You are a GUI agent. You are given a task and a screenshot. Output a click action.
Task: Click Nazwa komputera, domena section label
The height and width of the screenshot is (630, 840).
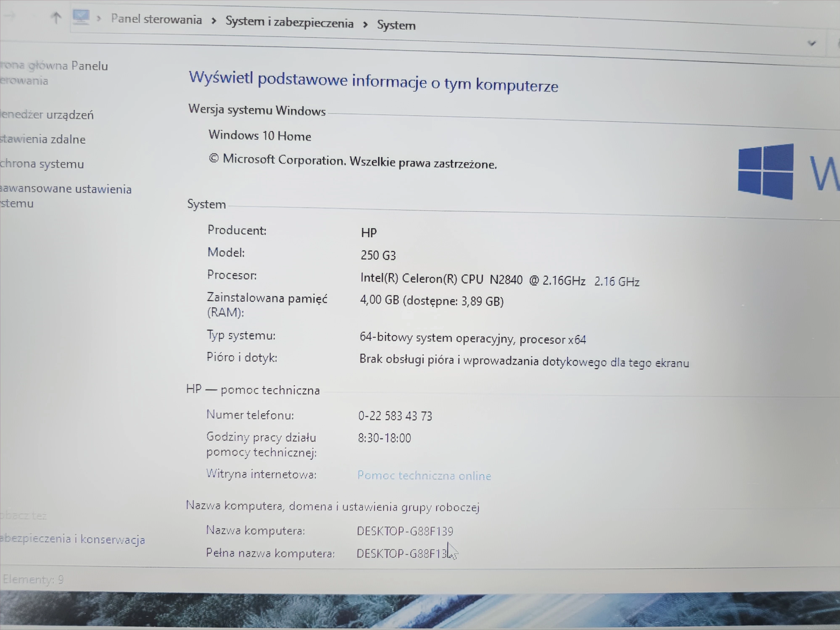pos(333,506)
